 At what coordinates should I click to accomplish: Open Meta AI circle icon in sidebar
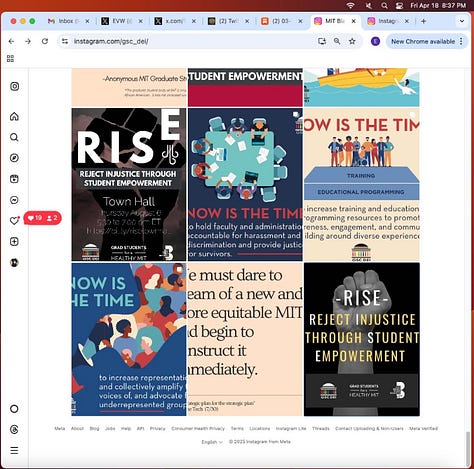click(x=14, y=409)
